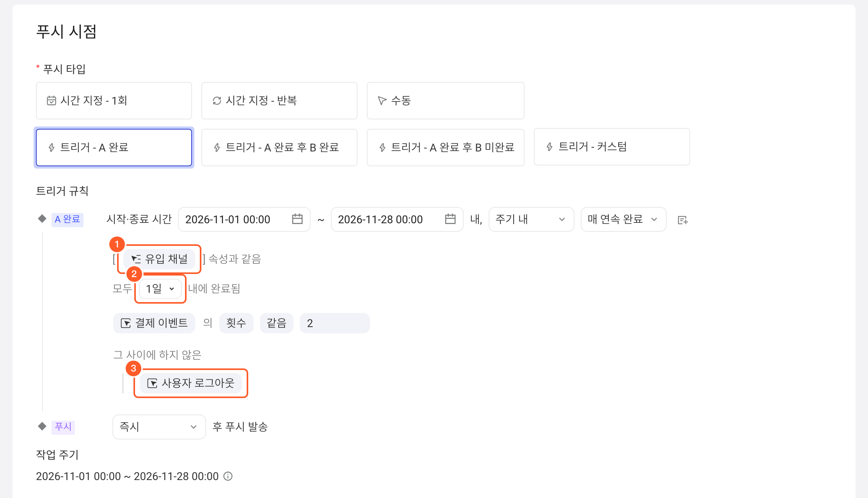The height and width of the screenshot is (498, 868).
Task: Click the '그 사이에 하지 않은' text
Action: (x=157, y=355)
